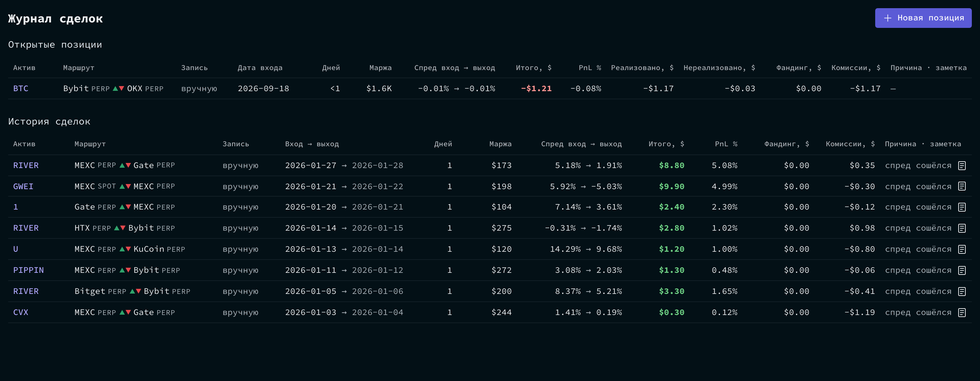
Task: Click the Маржа header in history table
Action: click(x=500, y=144)
